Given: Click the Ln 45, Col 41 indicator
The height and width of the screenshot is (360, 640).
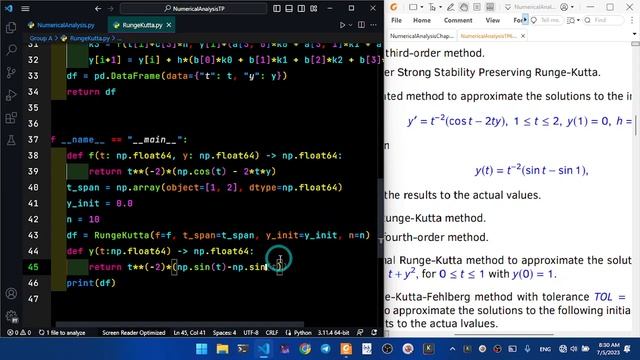Looking at the screenshot, I should 189,333.
